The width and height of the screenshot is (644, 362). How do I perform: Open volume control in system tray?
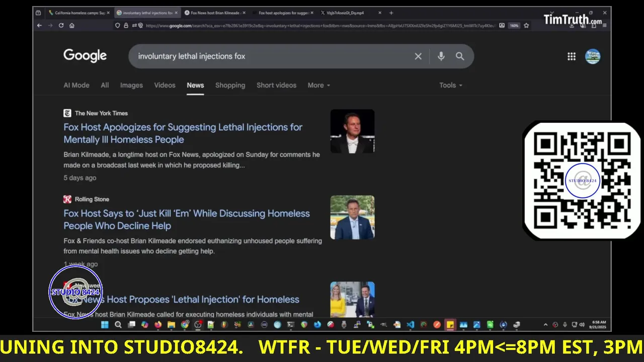pos(582,325)
